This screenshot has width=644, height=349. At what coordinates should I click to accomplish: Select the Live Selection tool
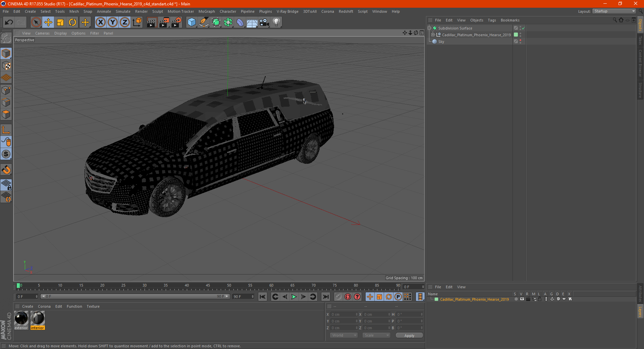36,22
